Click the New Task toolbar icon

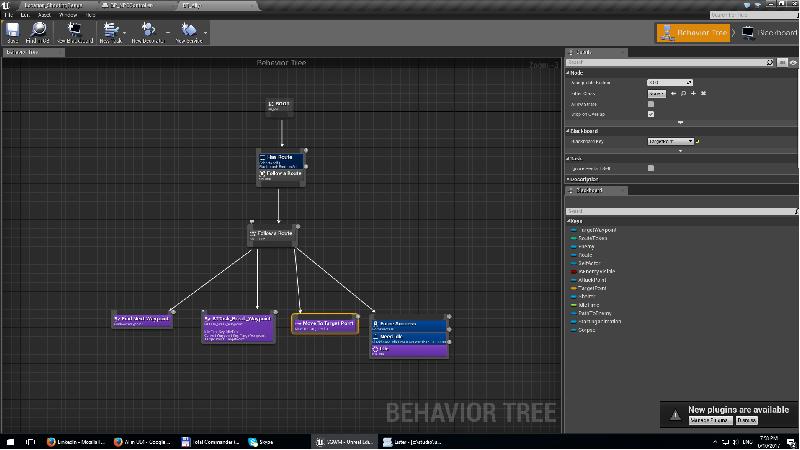pyautogui.click(x=109, y=32)
